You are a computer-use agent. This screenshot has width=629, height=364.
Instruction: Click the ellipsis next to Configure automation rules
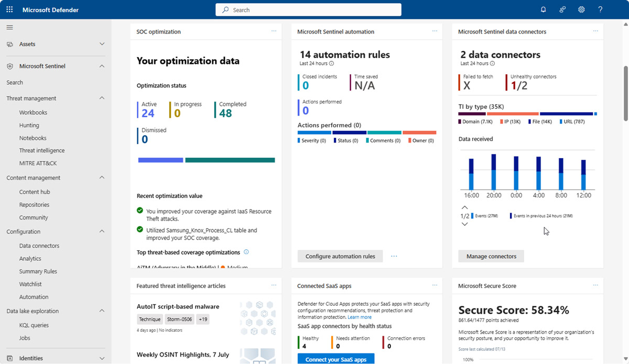click(394, 256)
